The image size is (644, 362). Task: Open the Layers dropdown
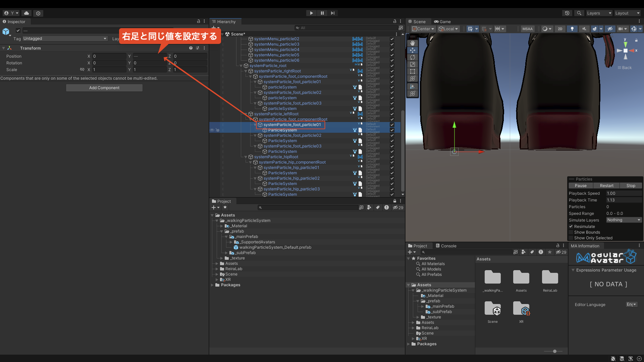(x=599, y=13)
